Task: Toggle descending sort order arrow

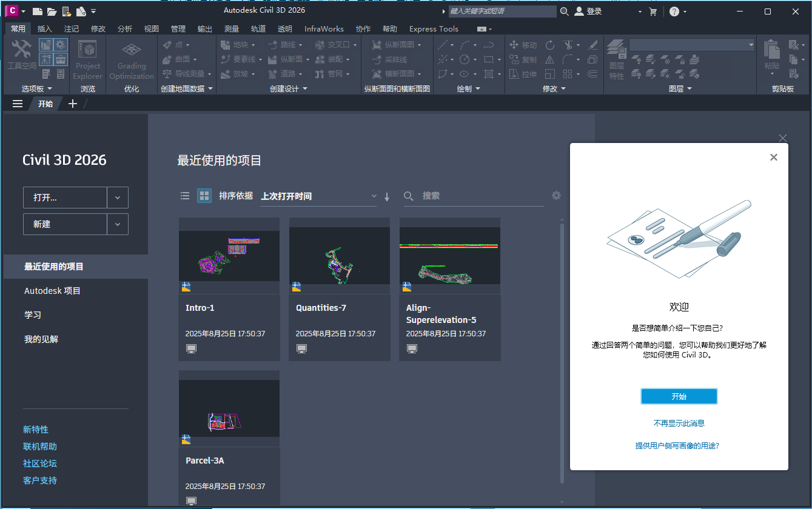Action: (387, 196)
